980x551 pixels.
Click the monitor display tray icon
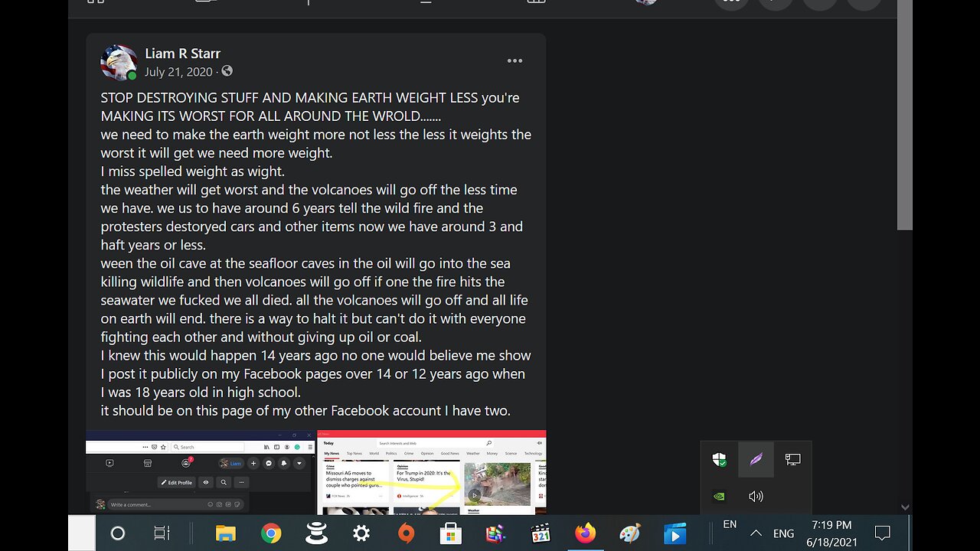click(x=792, y=460)
